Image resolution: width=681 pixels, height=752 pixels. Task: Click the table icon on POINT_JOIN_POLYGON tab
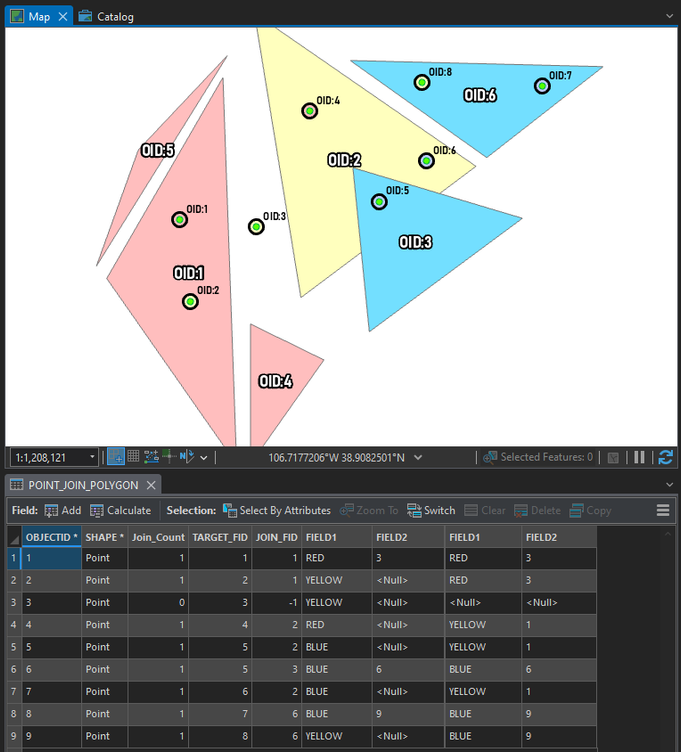click(16, 484)
